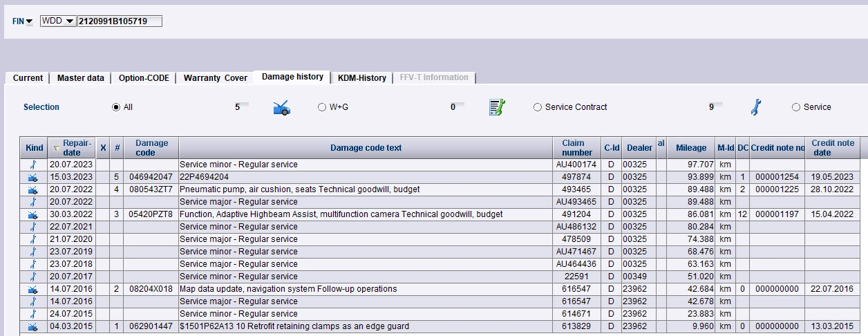Click car icon in Pneumatic pump row

coord(32,189)
